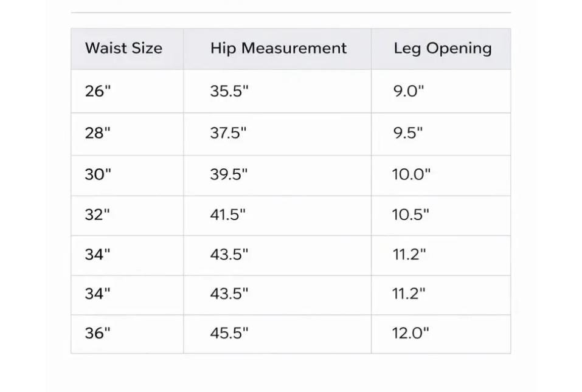Click the first 34" waist size row
Screen dimensions: 582x392
click(291, 255)
